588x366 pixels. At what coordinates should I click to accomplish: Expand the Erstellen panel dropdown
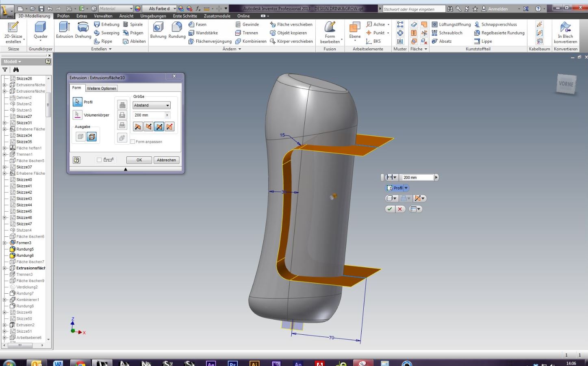101,49
